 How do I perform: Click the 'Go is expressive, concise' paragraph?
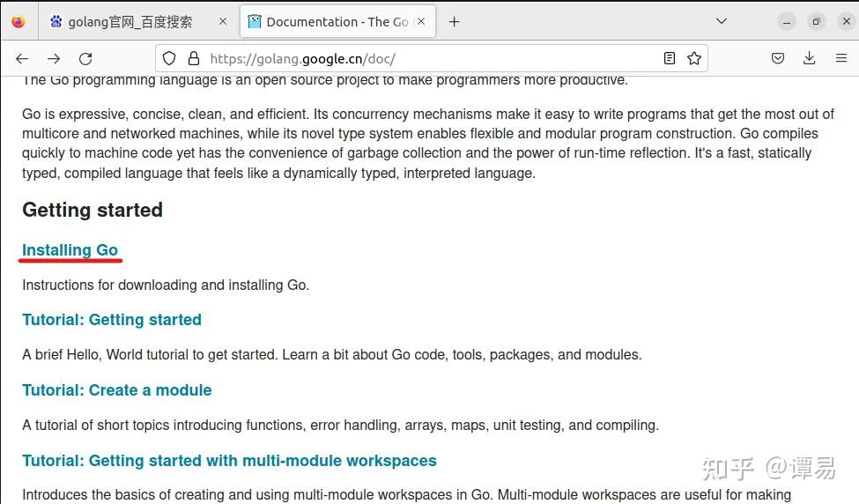tap(428, 144)
